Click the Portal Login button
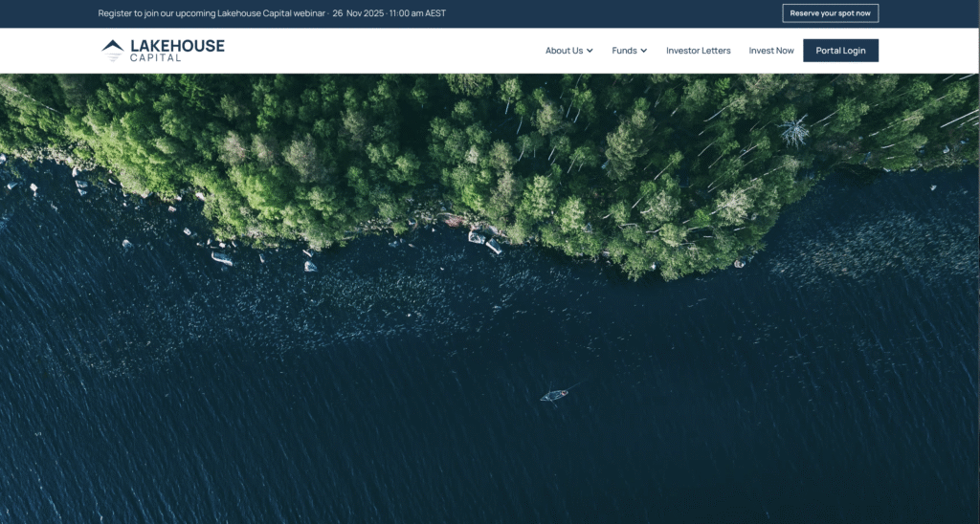This screenshot has height=524, width=980. [x=840, y=51]
